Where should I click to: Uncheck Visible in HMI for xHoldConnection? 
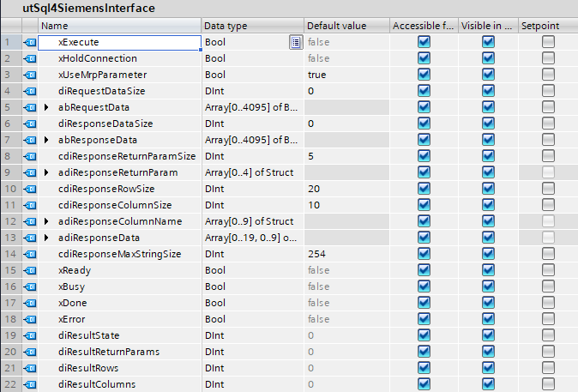488,58
